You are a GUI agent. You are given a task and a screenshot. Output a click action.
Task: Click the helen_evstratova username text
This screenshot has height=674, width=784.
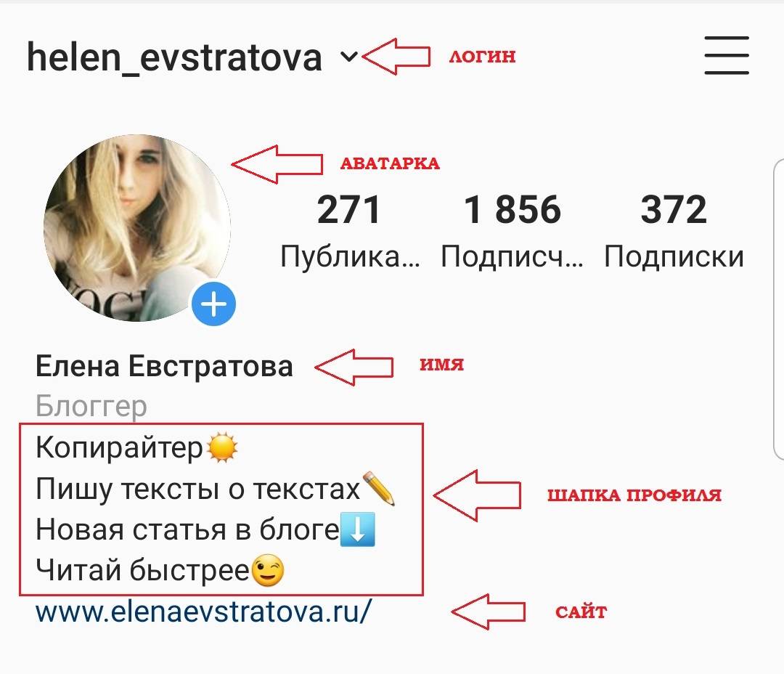[174, 58]
